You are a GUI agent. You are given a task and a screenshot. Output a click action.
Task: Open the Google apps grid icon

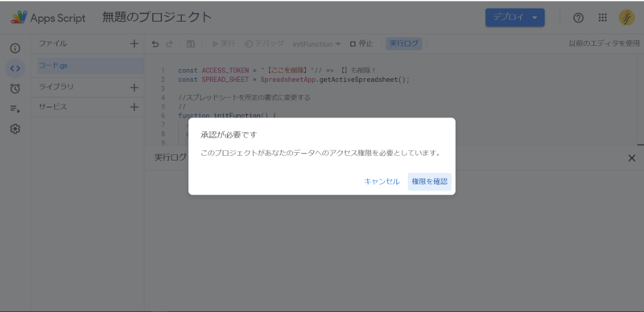pos(602,18)
